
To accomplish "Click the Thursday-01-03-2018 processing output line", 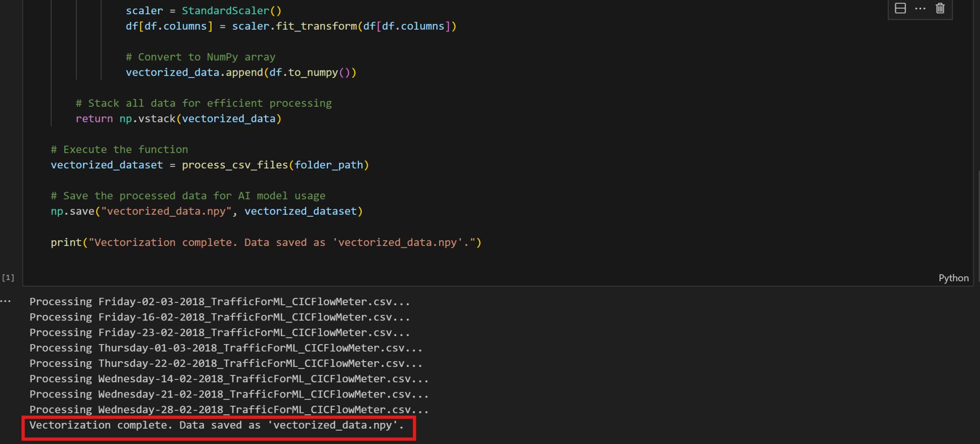I will [225, 348].
